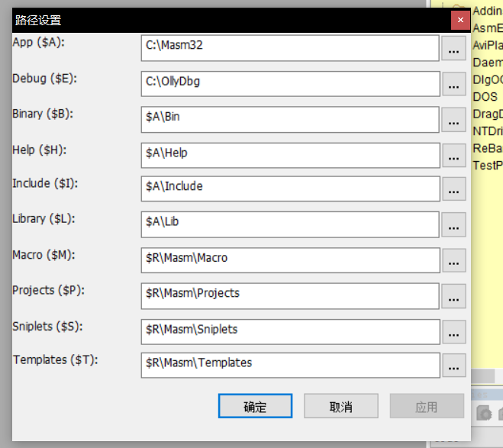Viewport: 503px width, 448px height.
Task: Click the Macro field showing $R\Masm\Macro
Action: 290,259
